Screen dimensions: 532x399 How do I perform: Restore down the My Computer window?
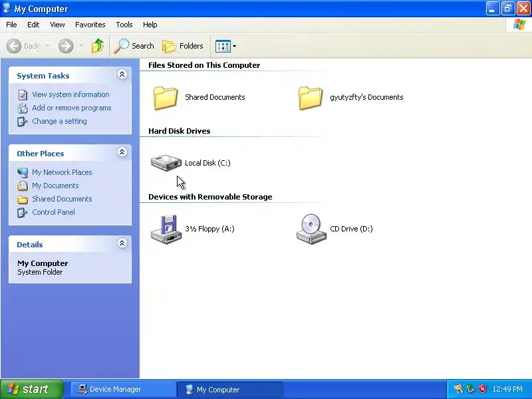point(508,9)
